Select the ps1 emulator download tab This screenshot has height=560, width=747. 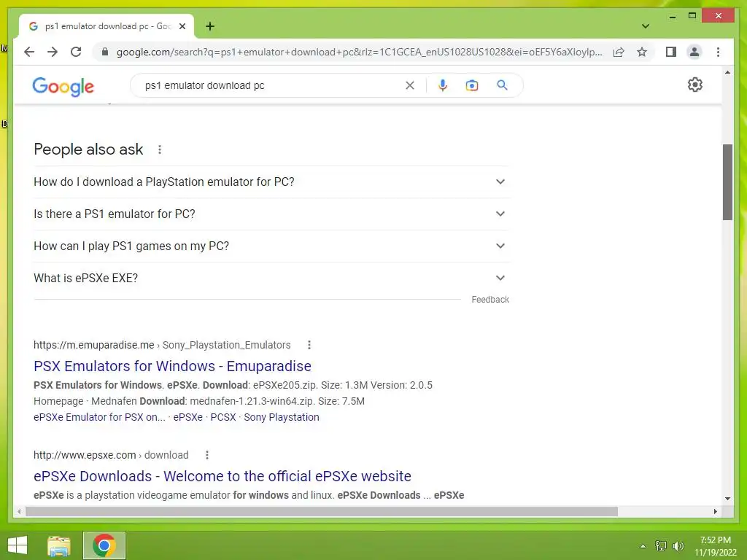(x=107, y=26)
